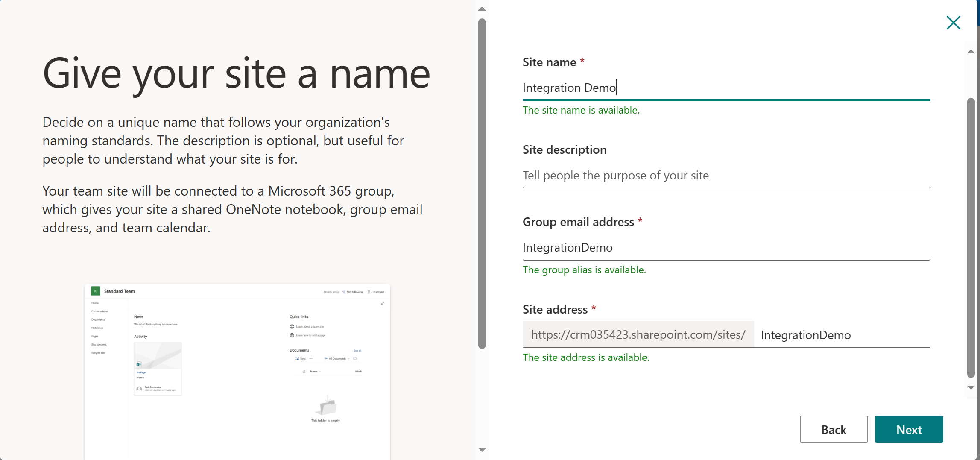Click the 3 members people icon
This screenshot has height=460, width=980.
coord(369,291)
